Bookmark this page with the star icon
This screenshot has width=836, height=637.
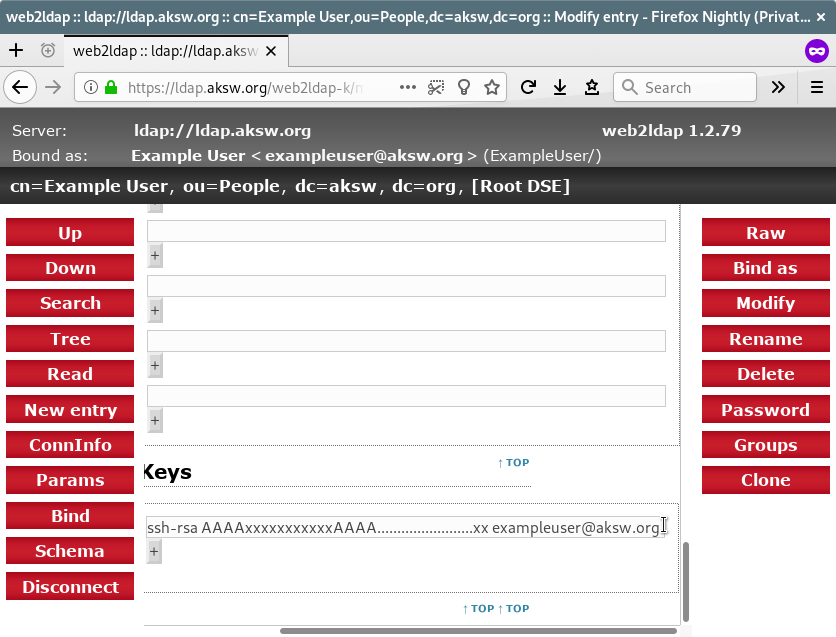491,87
